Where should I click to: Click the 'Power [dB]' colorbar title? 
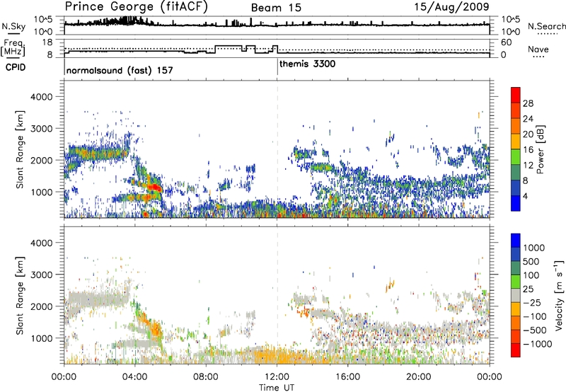coord(540,149)
